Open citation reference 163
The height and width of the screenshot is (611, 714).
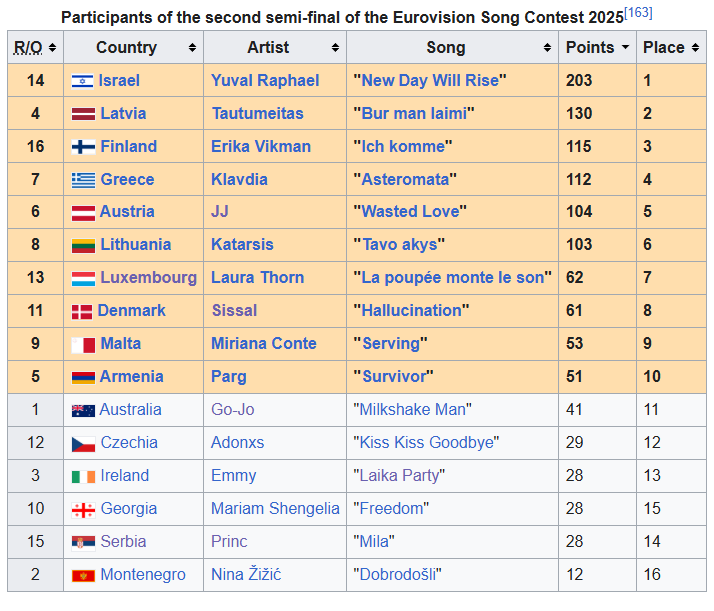638,13
